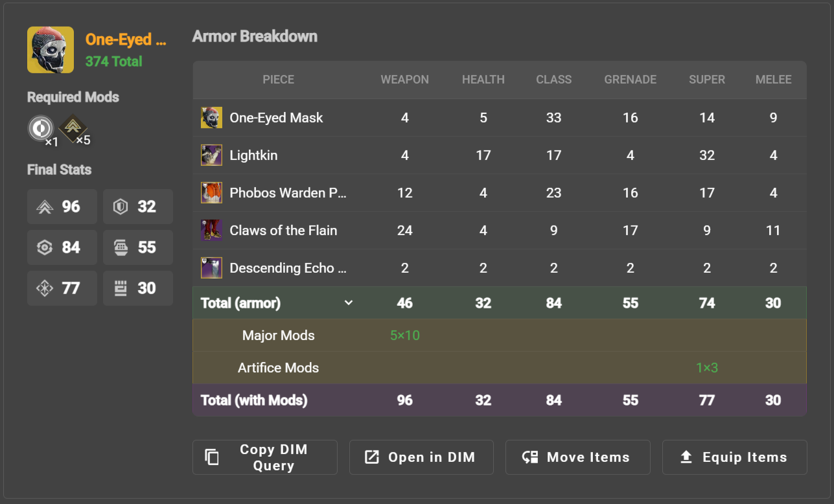The height and width of the screenshot is (504, 834).
Task: Click the SUPER column header
Action: pyautogui.click(x=706, y=80)
